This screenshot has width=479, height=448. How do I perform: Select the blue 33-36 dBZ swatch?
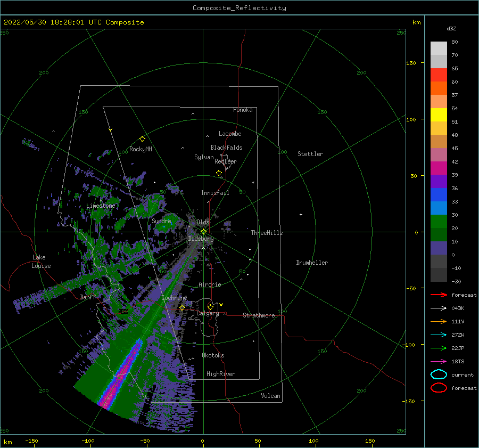pos(439,194)
